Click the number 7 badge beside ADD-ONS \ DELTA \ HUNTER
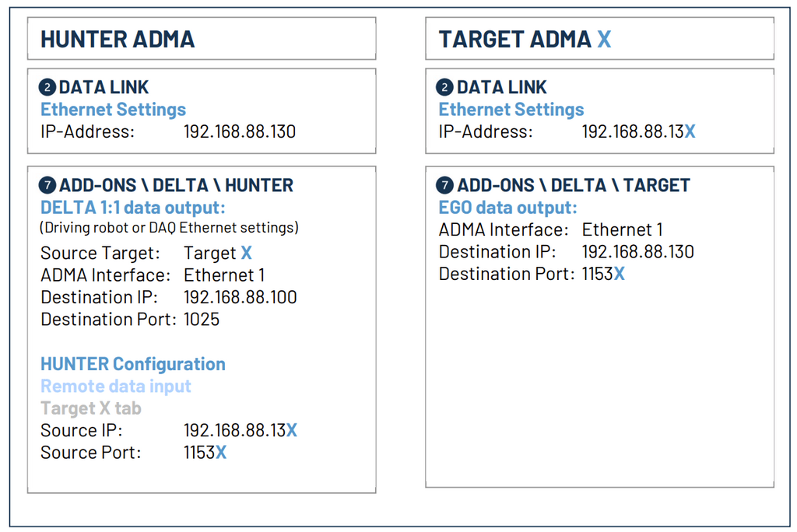The image size is (797, 532). click(47, 186)
